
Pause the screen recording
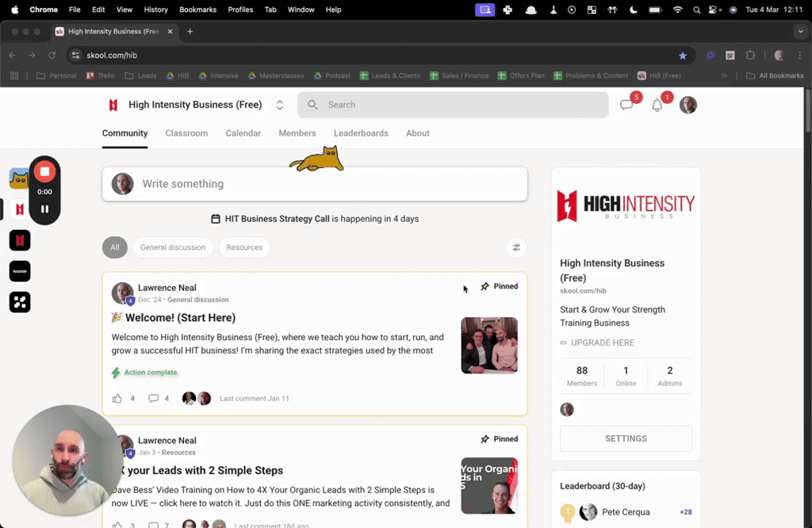tap(44, 209)
